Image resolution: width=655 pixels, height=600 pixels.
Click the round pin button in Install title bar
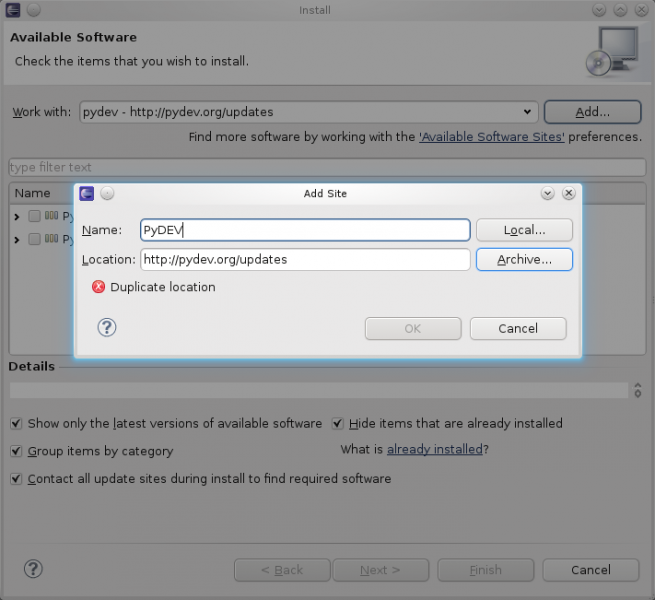click(34, 10)
